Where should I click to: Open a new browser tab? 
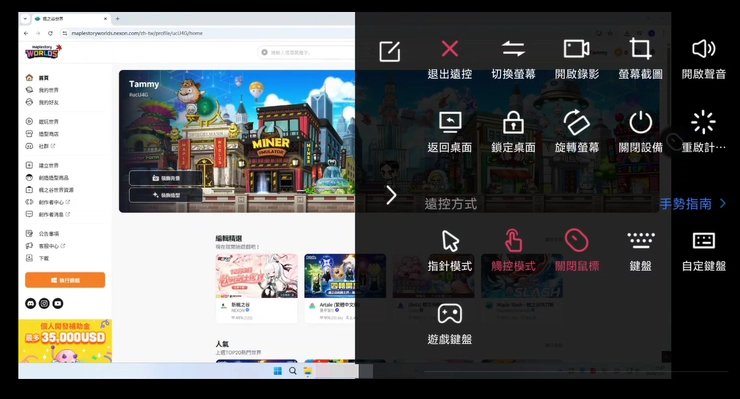coord(118,19)
